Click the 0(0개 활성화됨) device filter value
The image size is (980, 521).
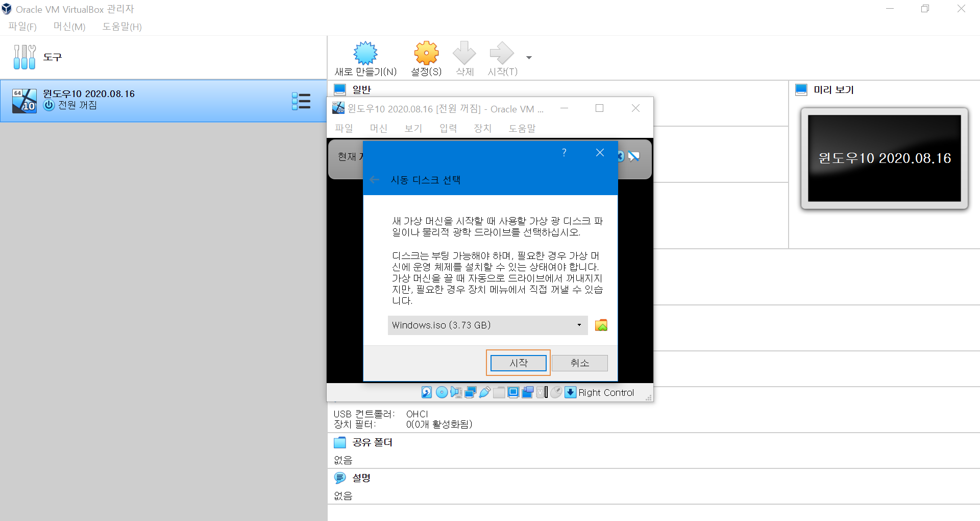(x=439, y=424)
